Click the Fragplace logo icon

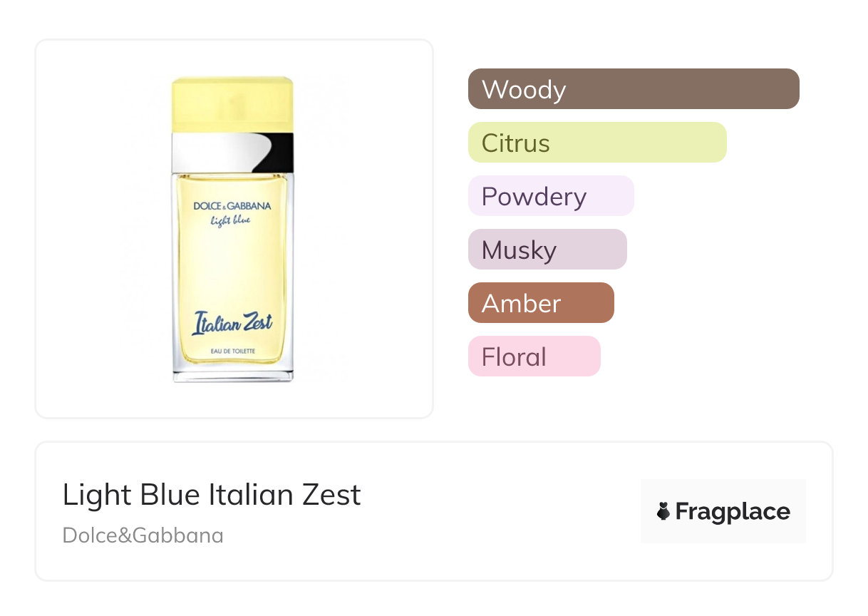tap(663, 511)
